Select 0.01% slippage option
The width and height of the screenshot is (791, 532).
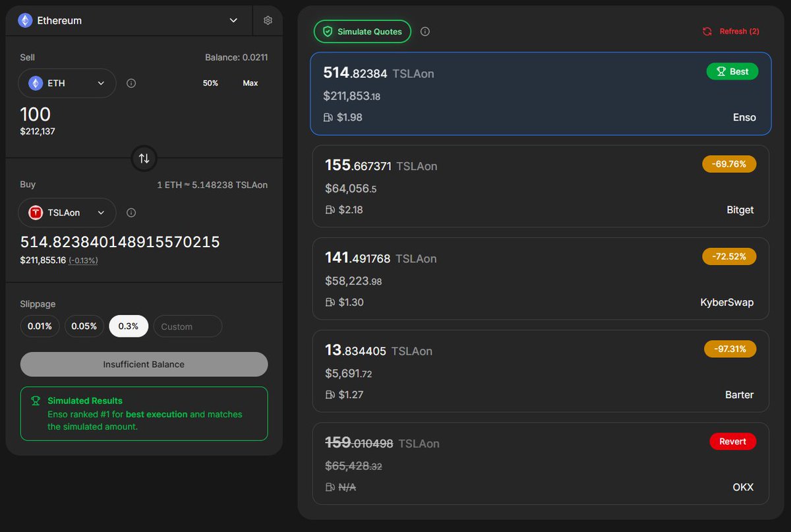pyautogui.click(x=40, y=326)
